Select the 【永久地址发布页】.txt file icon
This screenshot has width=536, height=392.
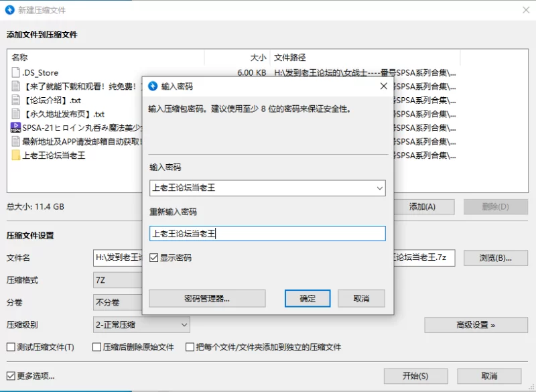15,114
